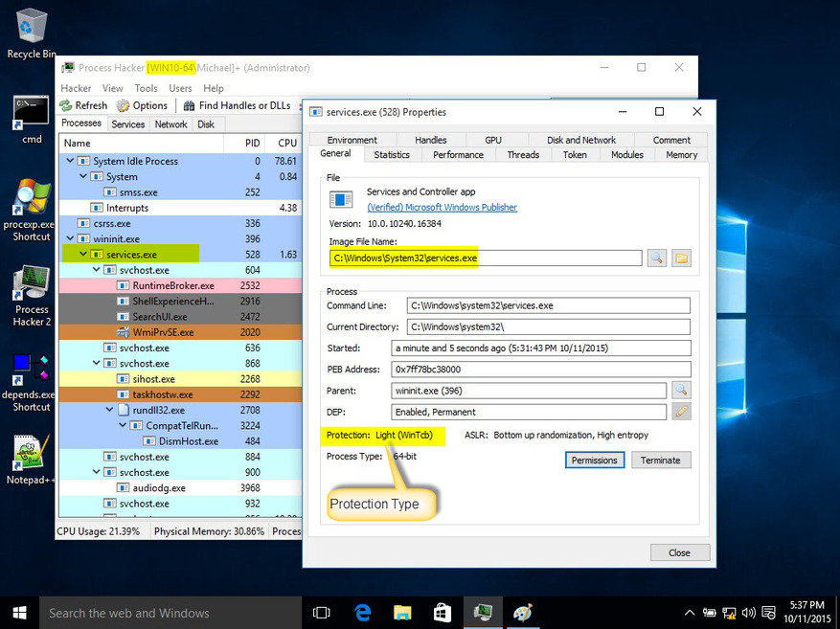Open the procexp.exe shortcut icon
The height and width of the screenshot is (629, 840).
31,197
